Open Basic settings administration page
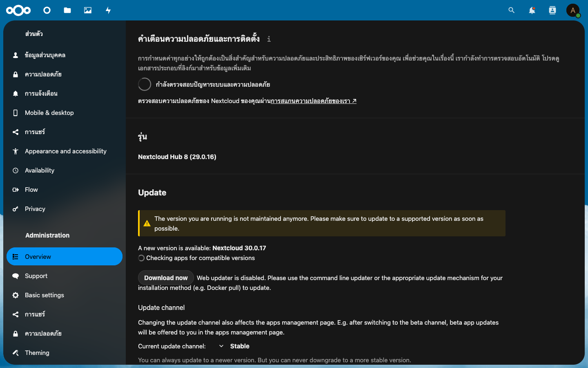 65,295
